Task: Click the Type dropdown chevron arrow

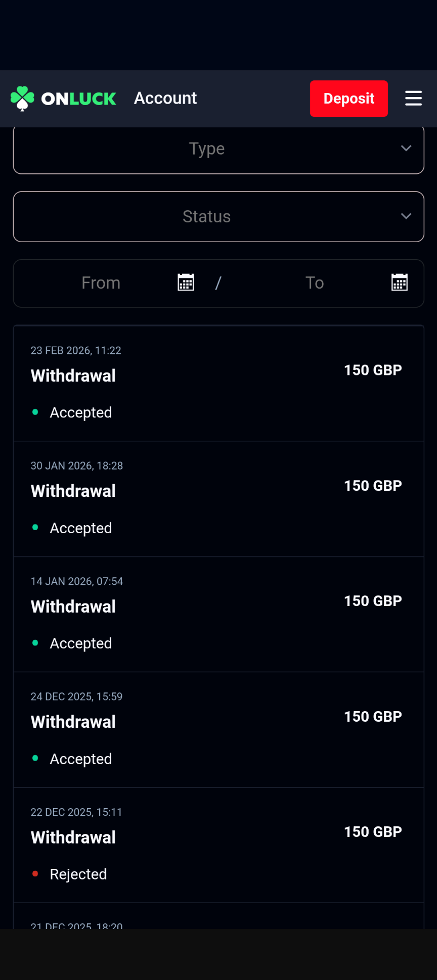Action: [406, 149]
